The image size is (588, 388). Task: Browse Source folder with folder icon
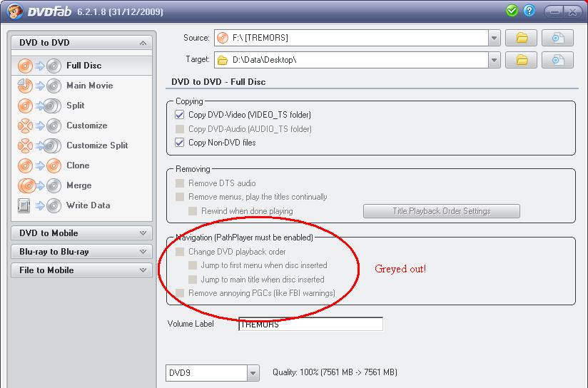(521, 38)
